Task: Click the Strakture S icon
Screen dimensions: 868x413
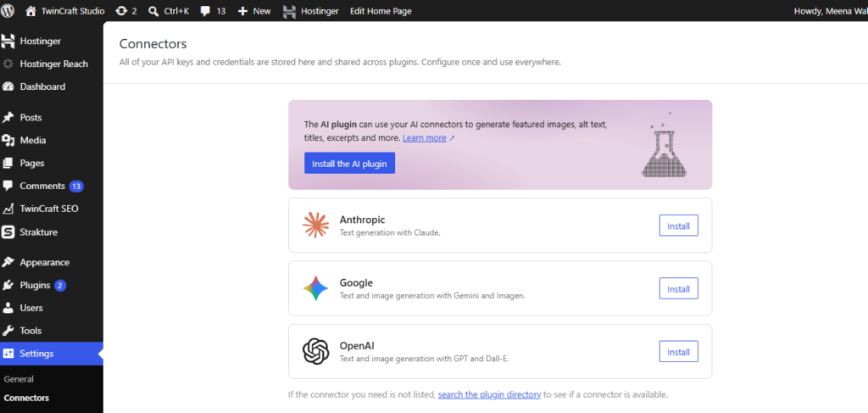Action: tap(8, 232)
